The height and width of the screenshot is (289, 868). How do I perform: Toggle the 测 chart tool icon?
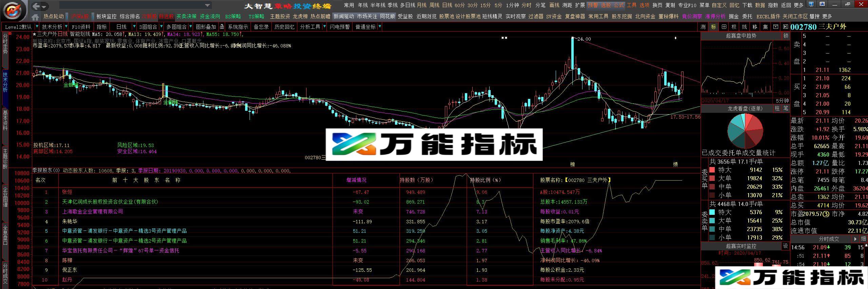coord(703,27)
